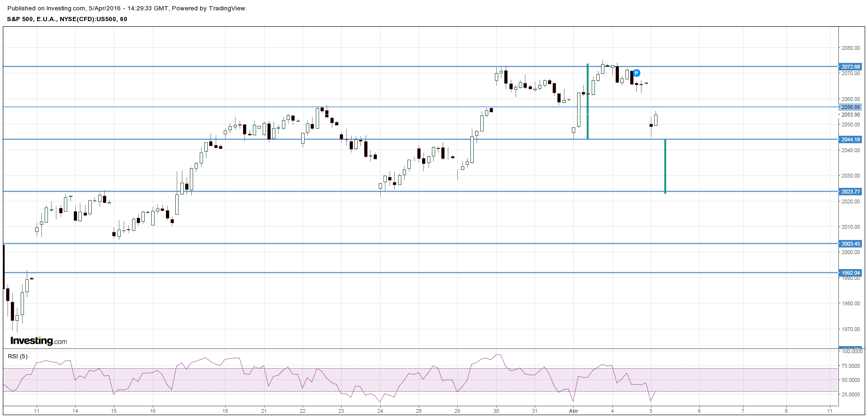Select the 2056.88 light blue price label
868x417 pixels.
[x=851, y=107]
